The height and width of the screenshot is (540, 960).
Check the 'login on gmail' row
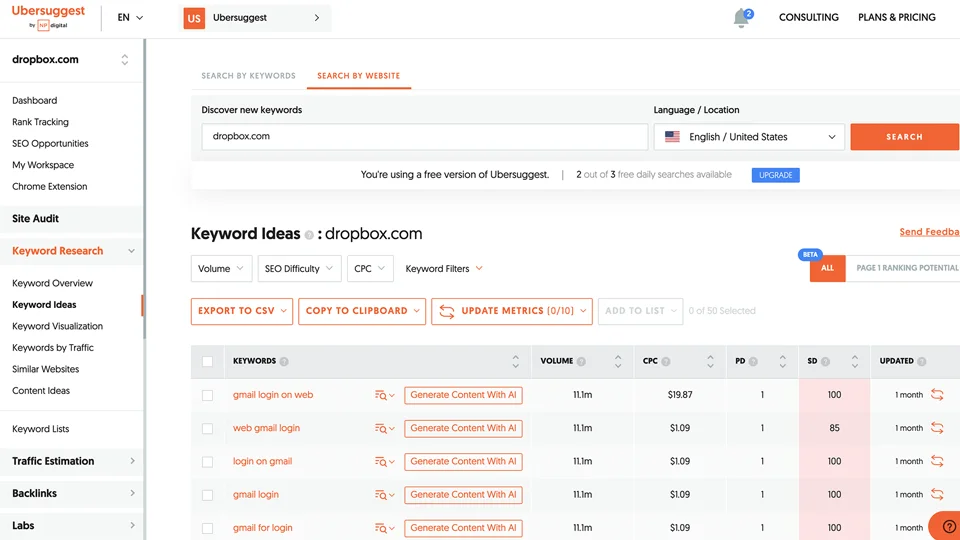coord(208,462)
